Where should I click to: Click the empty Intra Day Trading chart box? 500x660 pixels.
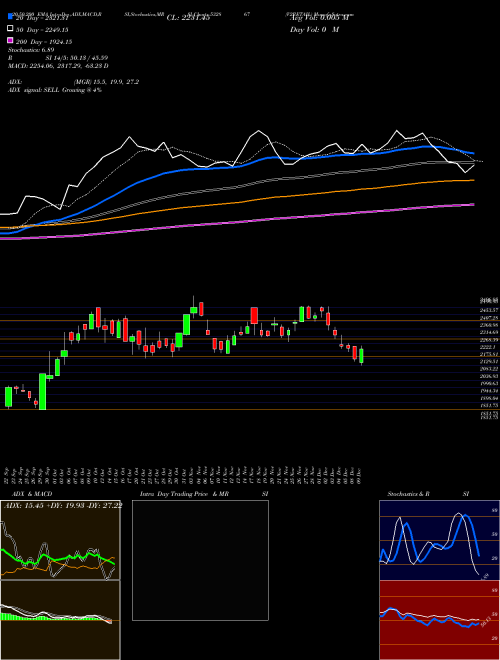click(x=200, y=560)
